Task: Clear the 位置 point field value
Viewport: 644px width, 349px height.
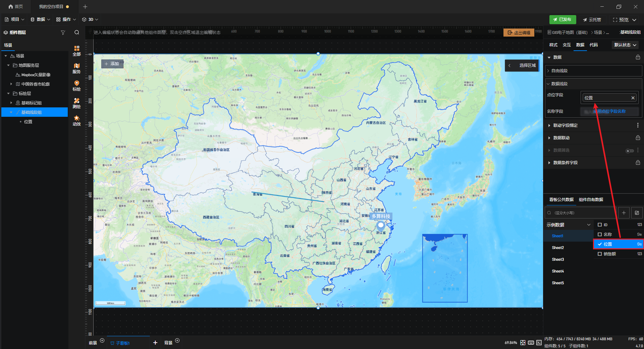Action: (x=633, y=98)
